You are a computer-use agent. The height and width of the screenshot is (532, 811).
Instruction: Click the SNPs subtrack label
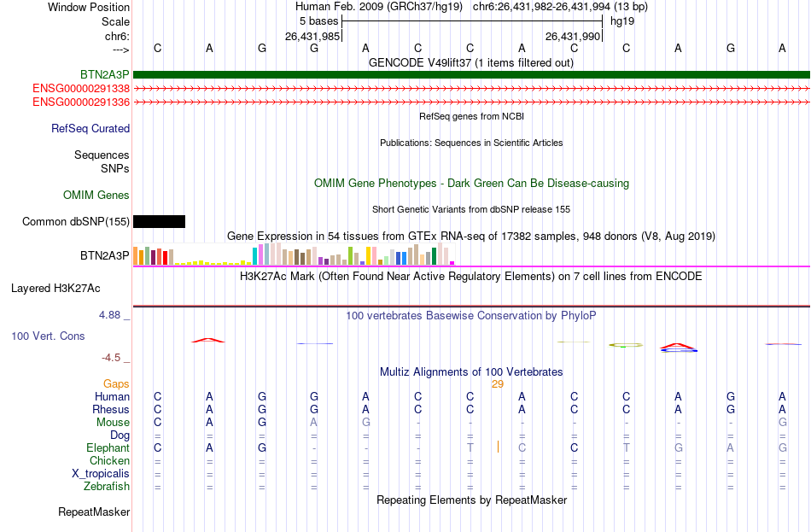click(115, 168)
